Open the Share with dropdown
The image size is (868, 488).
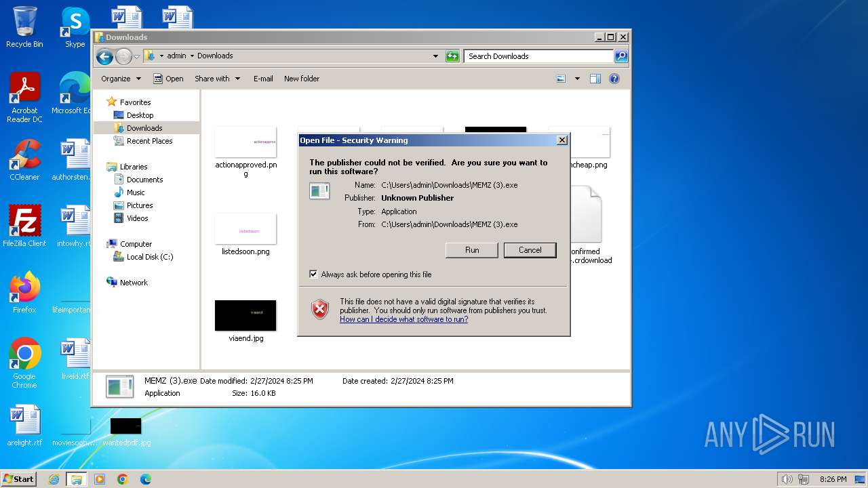[x=218, y=79]
